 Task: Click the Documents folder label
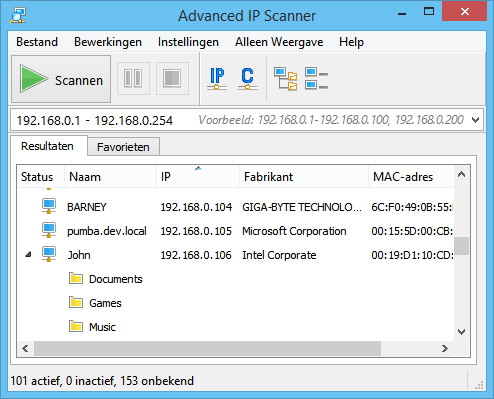pos(116,279)
